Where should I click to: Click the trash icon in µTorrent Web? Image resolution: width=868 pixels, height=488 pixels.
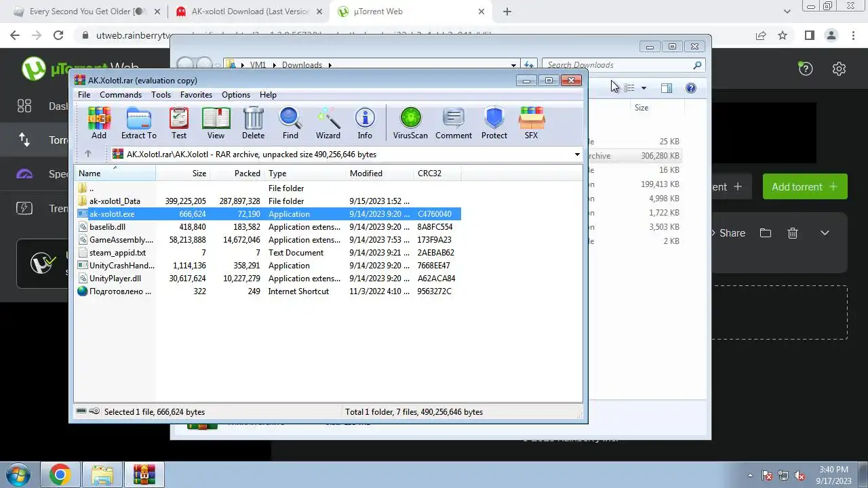tap(792, 233)
